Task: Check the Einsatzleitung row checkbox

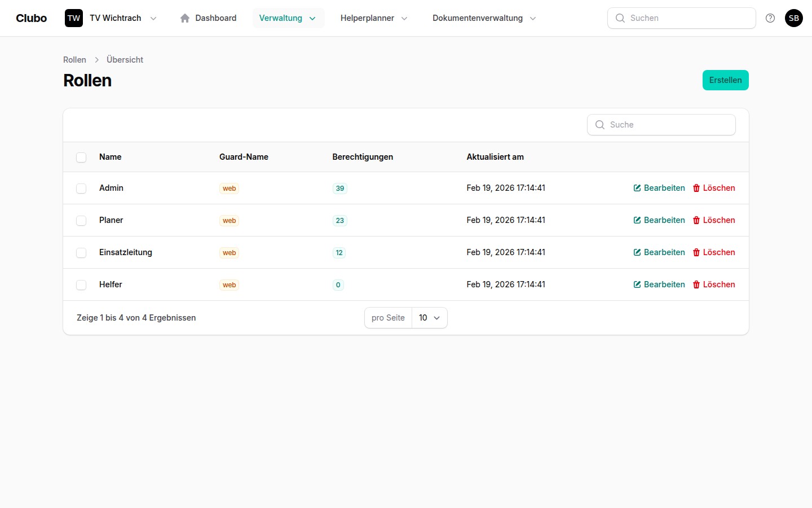Action: 81,253
